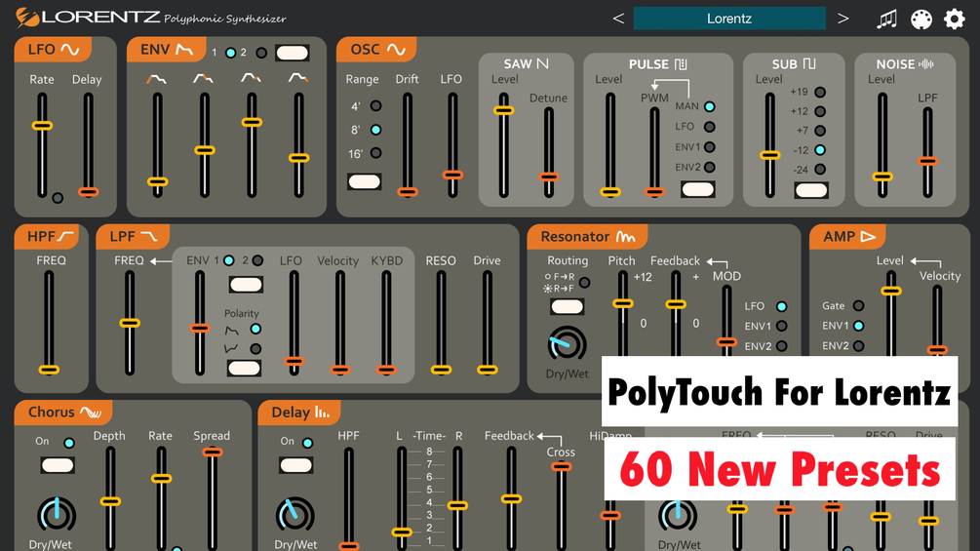The image size is (980, 551).
Task: Select inverted polarity envelope icon
Action: (232, 348)
